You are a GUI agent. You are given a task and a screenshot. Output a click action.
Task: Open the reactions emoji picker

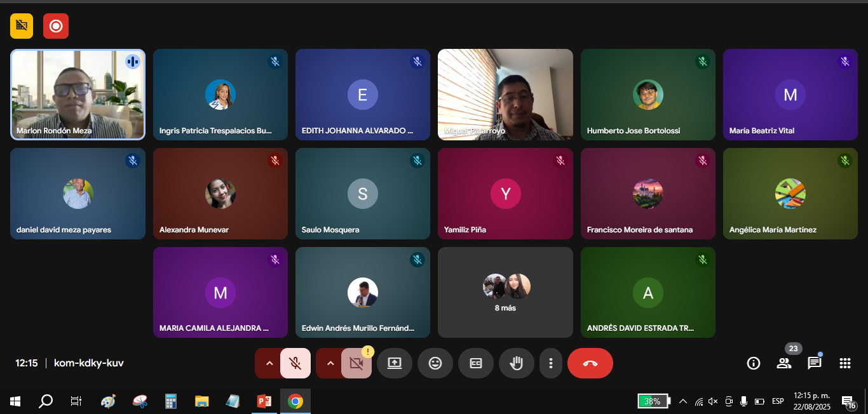point(435,363)
